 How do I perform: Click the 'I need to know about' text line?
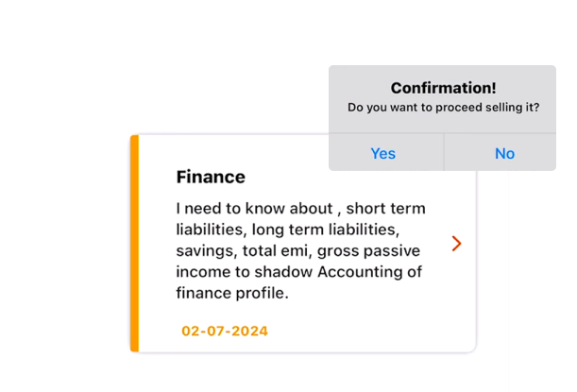click(254, 209)
